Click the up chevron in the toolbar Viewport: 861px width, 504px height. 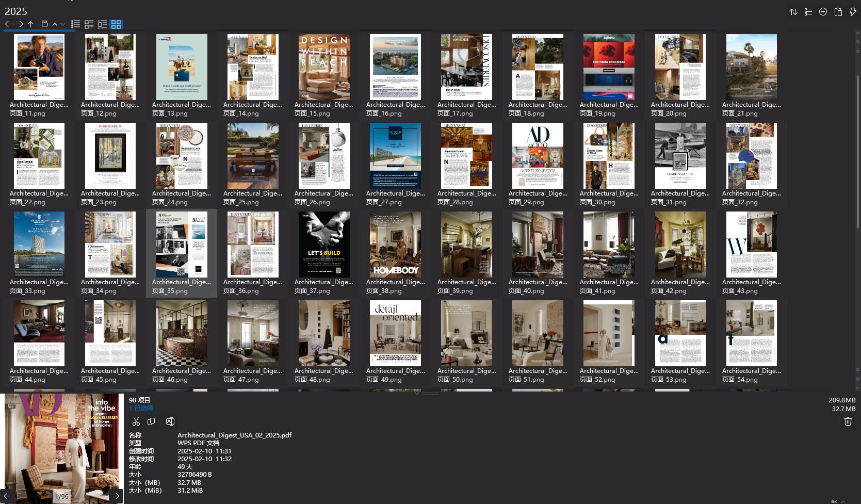click(54, 24)
